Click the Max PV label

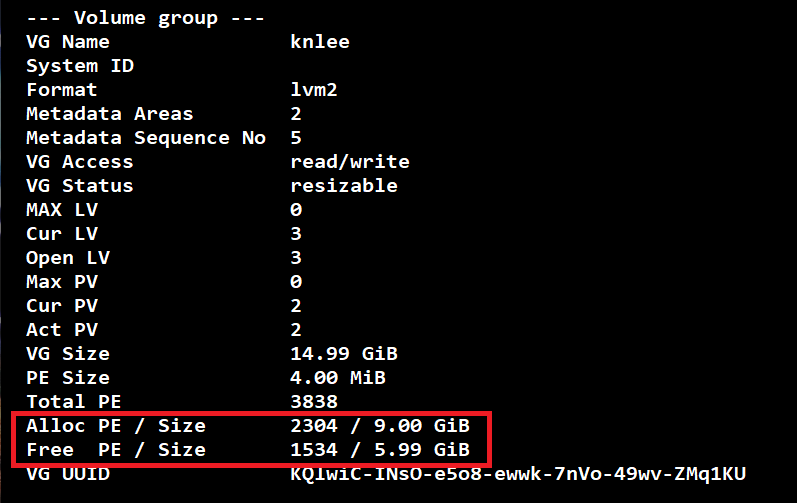point(62,281)
